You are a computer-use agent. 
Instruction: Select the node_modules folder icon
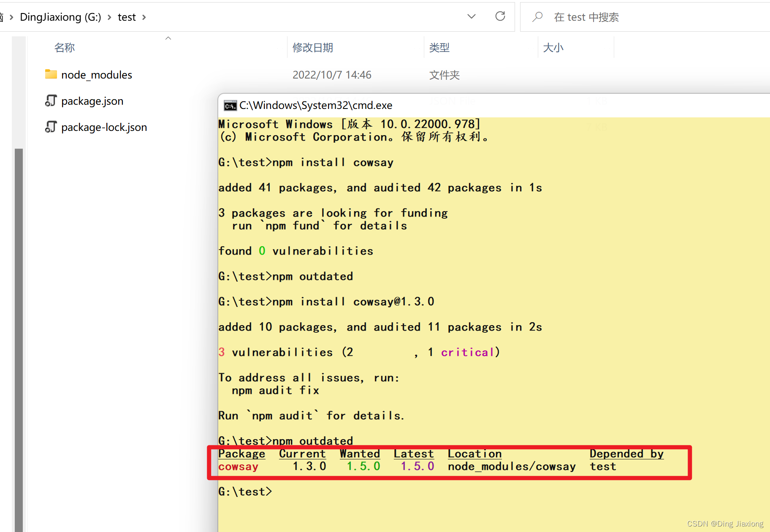51,74
